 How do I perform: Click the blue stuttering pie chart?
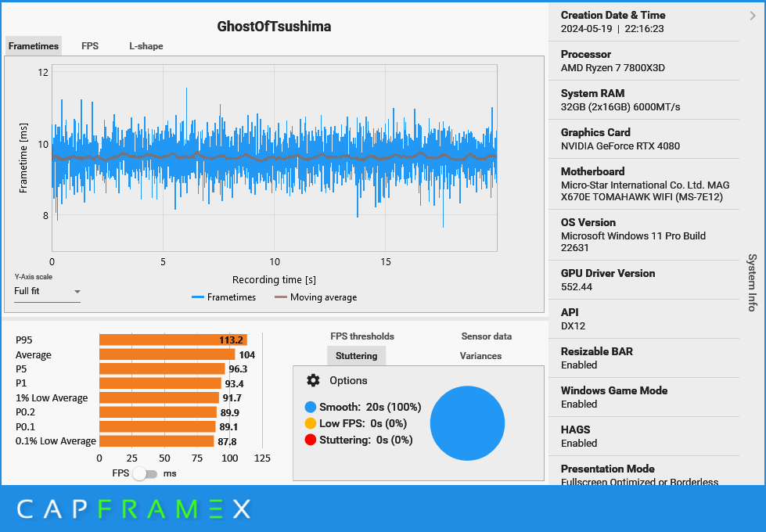point(467,423)
